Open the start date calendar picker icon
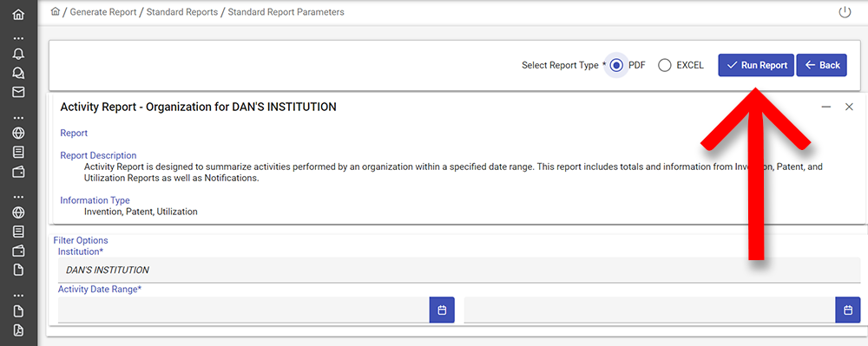 442,310
